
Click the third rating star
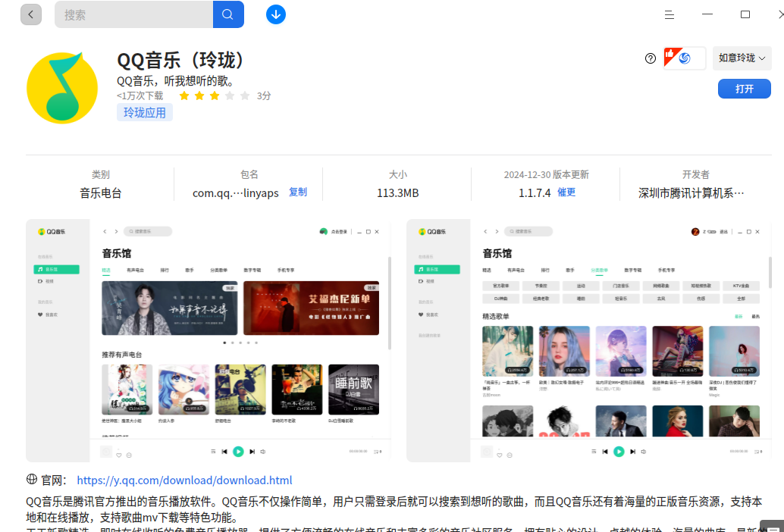tap(215, 95)
